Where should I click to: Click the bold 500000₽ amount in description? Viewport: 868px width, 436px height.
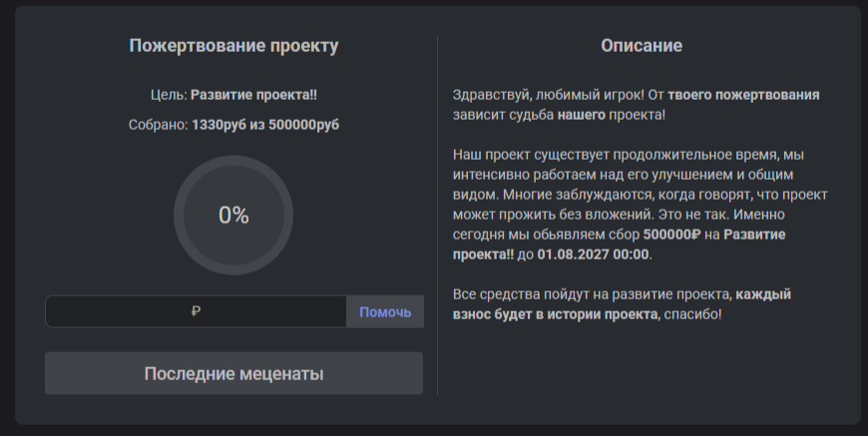pyautogui.click(x=671, y=234)
